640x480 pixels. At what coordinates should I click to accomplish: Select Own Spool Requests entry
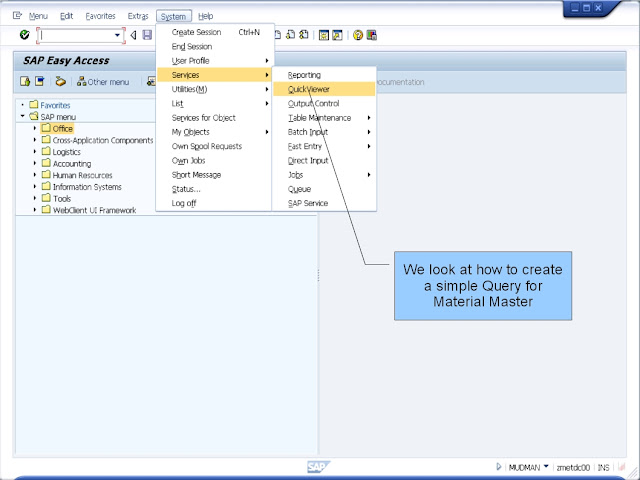pyautogui.click(x=215, y=146)
